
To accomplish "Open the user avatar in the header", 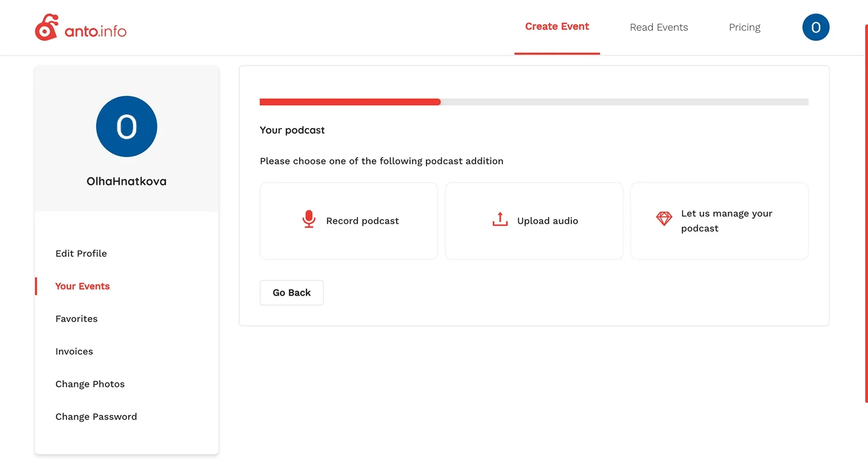I will click(815, 27).
